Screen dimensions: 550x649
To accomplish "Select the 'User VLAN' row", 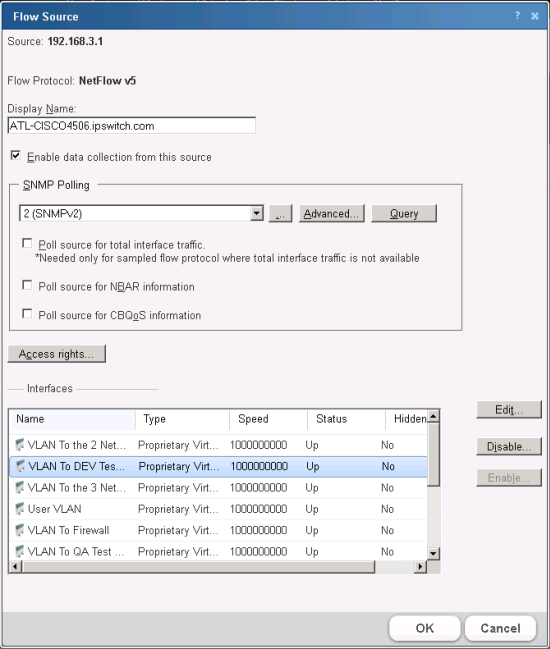I will pos(218,509).
